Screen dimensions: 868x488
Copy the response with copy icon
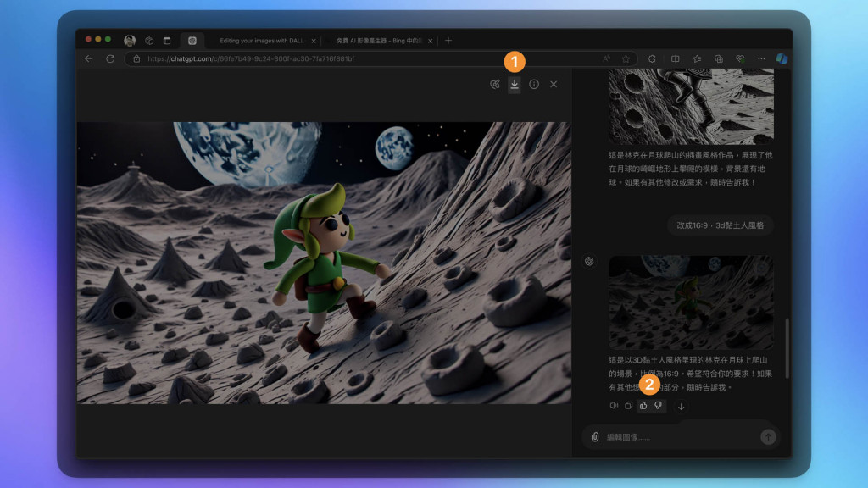click(628, 406)
